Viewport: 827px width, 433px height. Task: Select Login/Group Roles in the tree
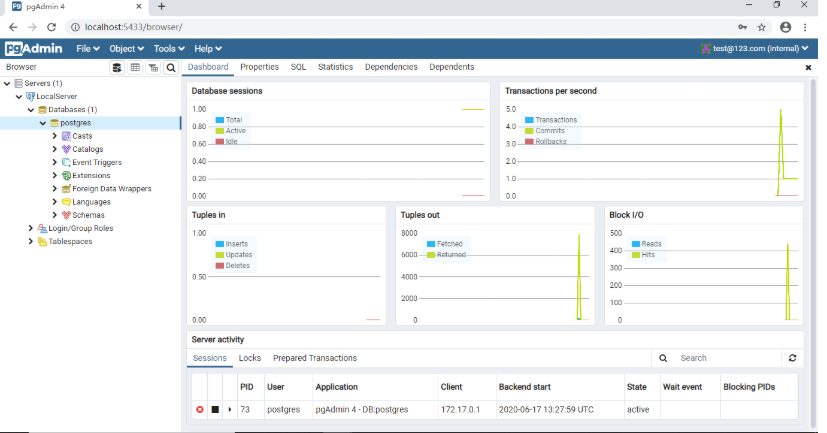(81, 228)
